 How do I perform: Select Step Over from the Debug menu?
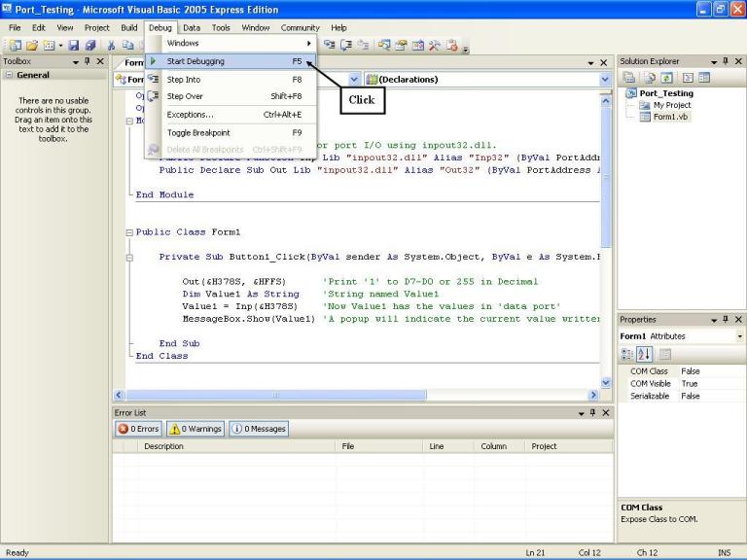tap(231, 96)
